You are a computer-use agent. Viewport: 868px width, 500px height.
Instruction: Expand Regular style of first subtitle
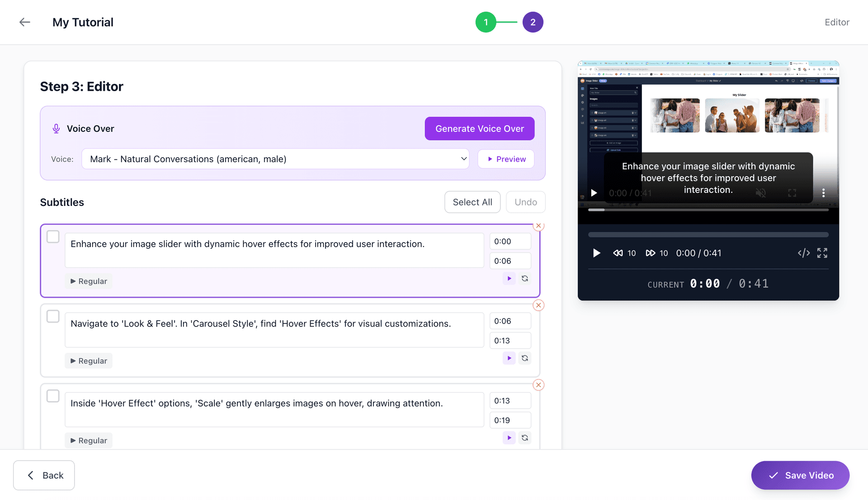point(89,281)
